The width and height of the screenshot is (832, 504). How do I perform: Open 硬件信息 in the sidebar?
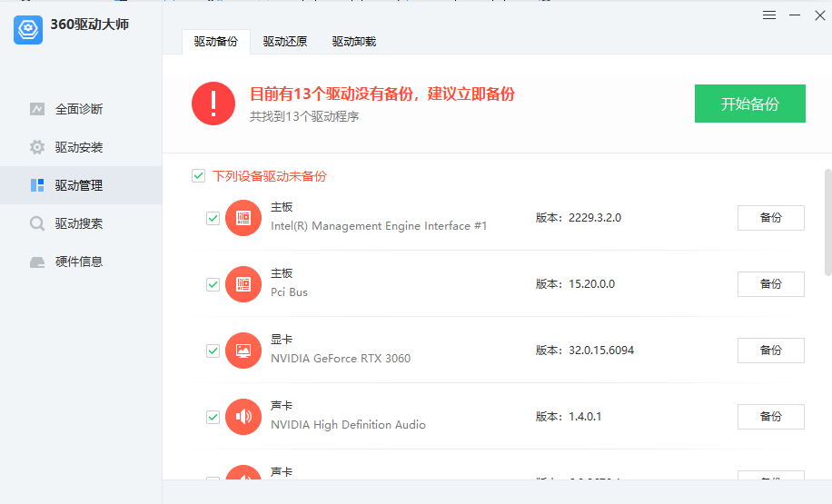pos(78,262)
